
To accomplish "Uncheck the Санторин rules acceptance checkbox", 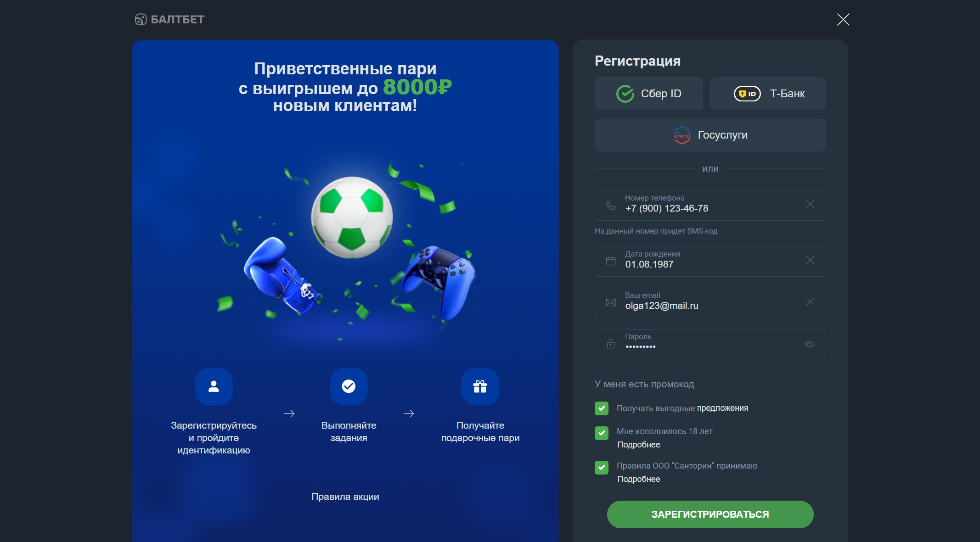I will 602,468.
